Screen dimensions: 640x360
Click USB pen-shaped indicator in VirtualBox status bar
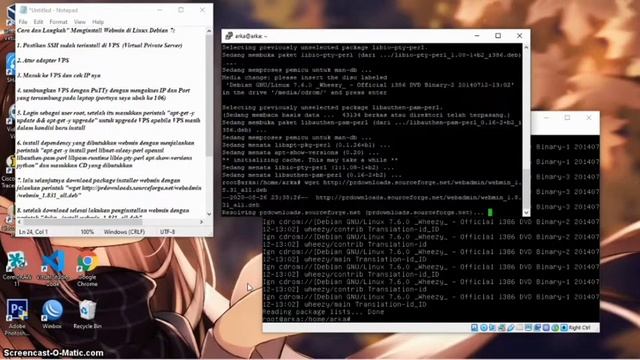[x=511, y=328]
